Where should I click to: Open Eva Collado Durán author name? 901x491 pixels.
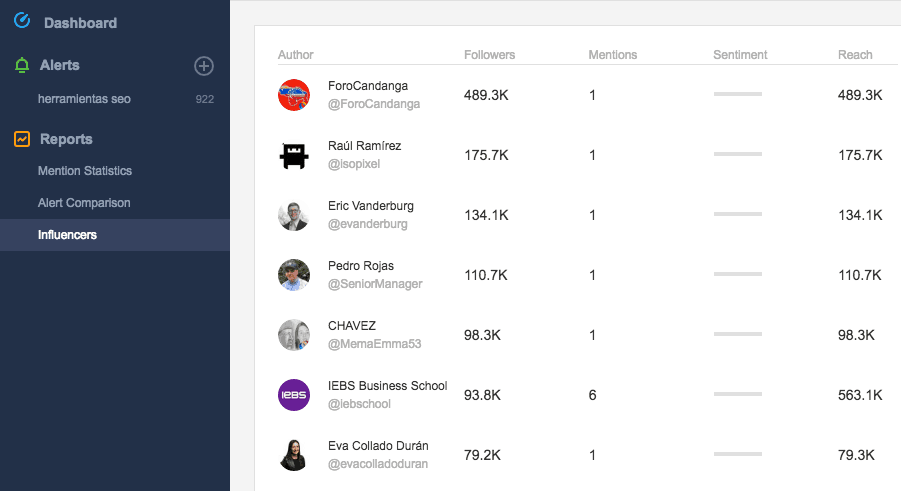pos(378,446)
